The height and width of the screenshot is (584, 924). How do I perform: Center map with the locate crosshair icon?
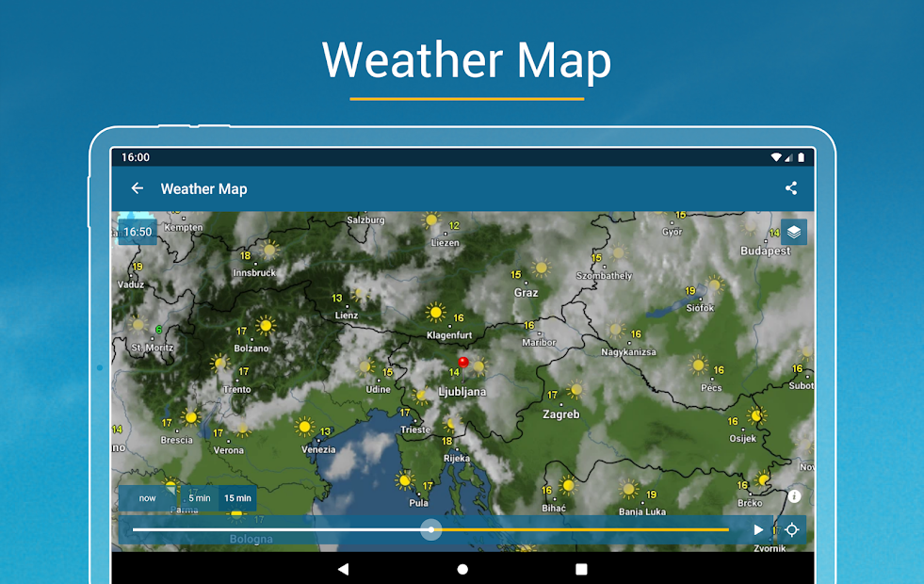pos(791,530)
